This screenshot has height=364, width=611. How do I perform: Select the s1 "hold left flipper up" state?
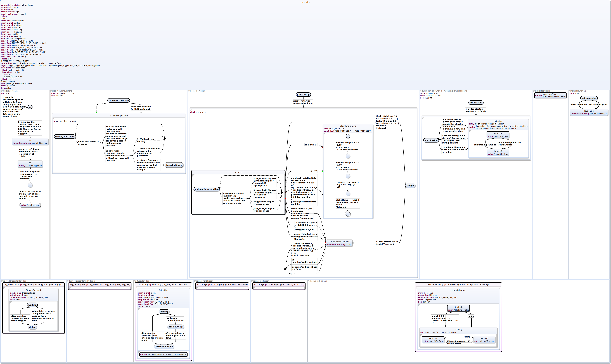pos(30,142)
